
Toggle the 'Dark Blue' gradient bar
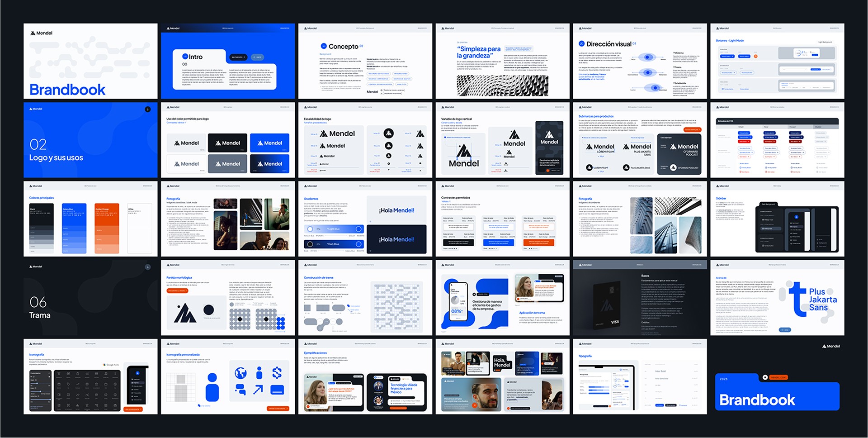click(334, 244)
